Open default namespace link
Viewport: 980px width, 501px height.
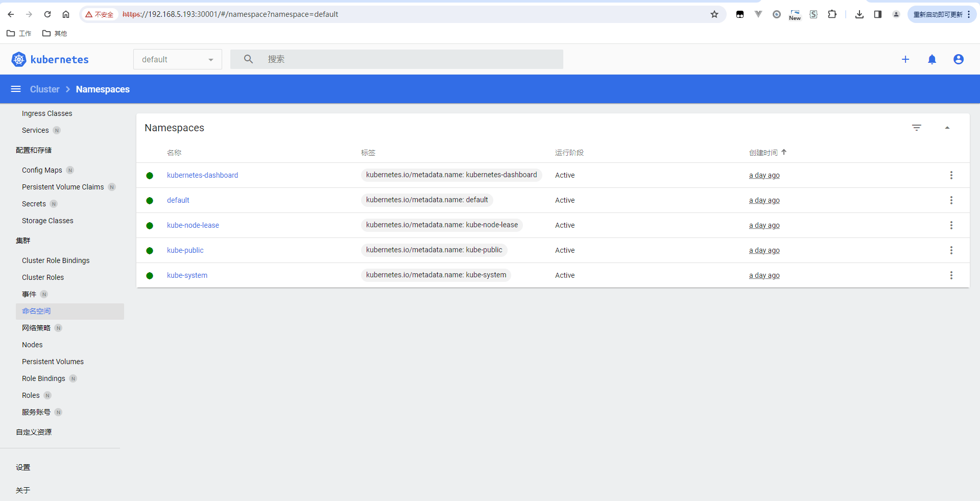tap(178, 200)
